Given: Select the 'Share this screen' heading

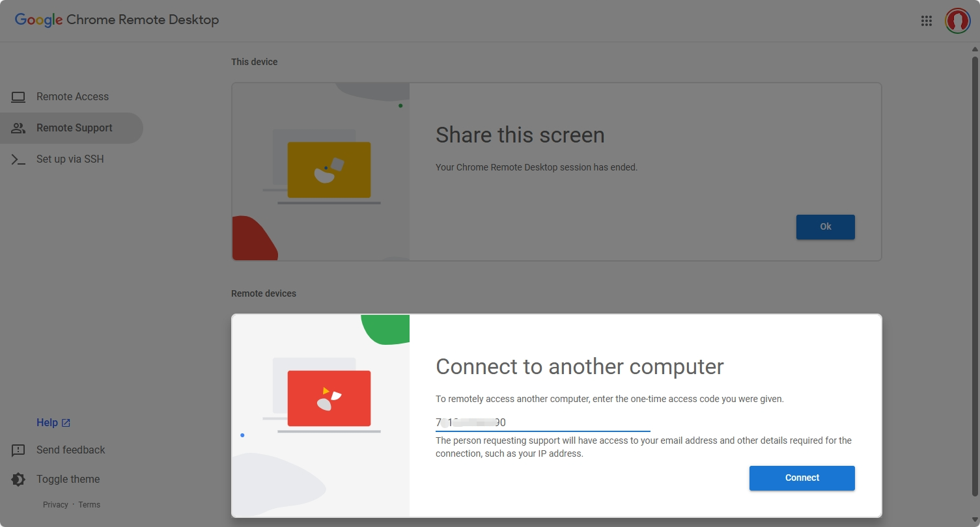Looking at the screenshot, I should [520, 135].
